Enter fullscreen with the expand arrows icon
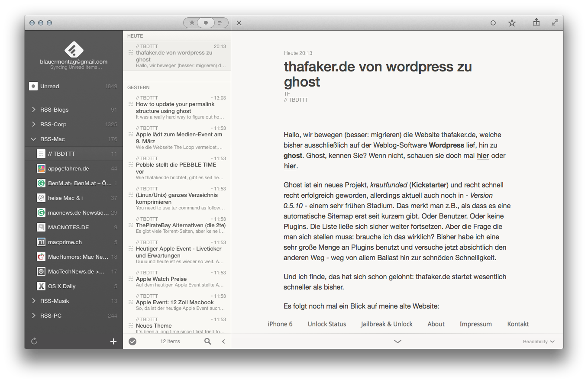 tap(555, 23)
